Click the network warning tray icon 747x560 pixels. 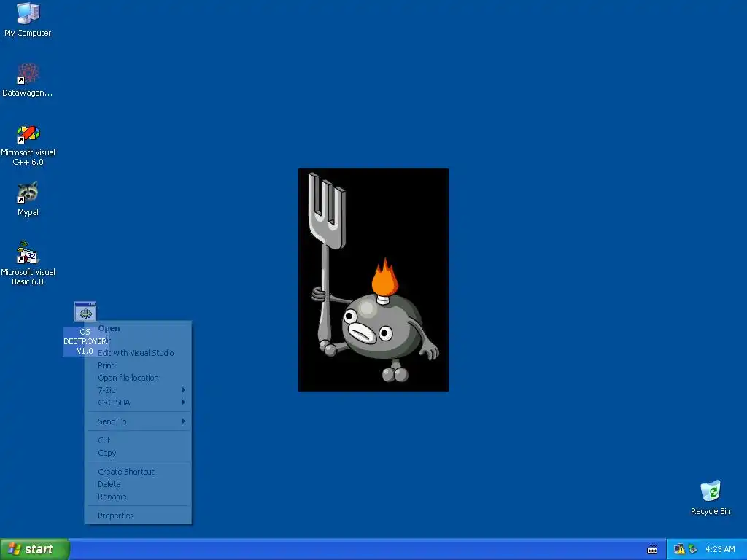click(x=679, y=550)
